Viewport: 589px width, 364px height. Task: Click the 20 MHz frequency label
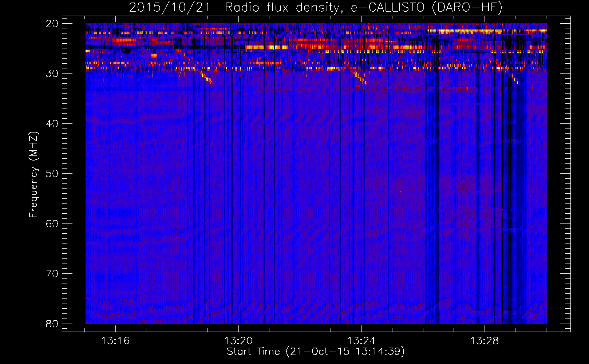point(52,24)
